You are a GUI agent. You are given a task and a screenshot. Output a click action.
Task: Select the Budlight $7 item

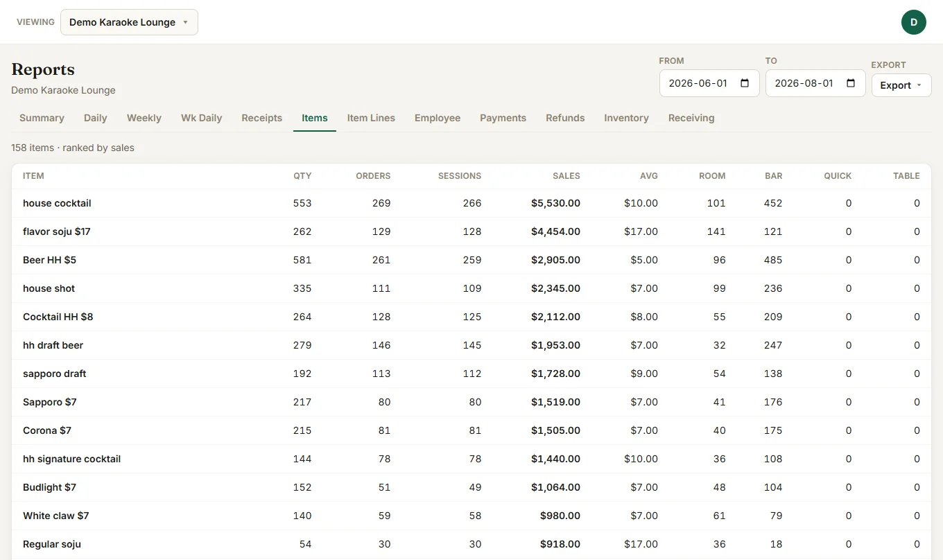49,487
